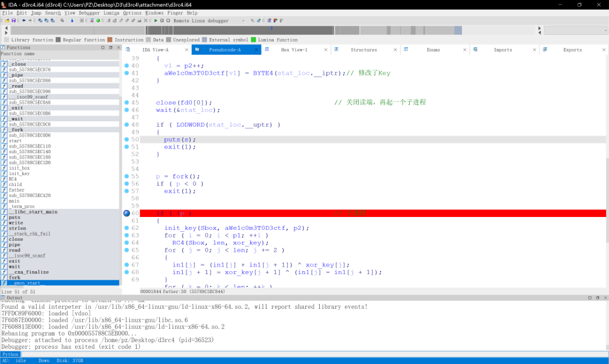Click the Instruction legend color swatch

pyautogui.click(x=110, y=40)
